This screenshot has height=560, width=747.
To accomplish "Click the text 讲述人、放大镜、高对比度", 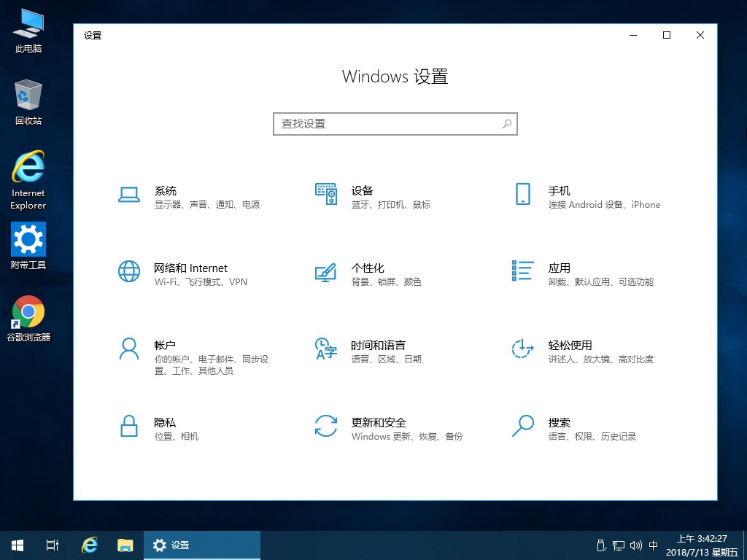I will pos(601,359).
